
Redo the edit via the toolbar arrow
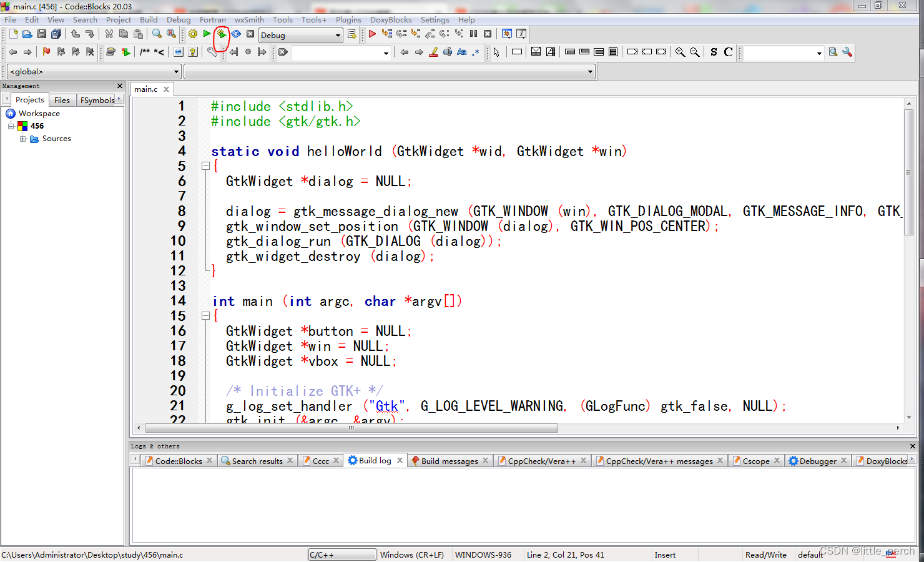[x=90, y=34]
